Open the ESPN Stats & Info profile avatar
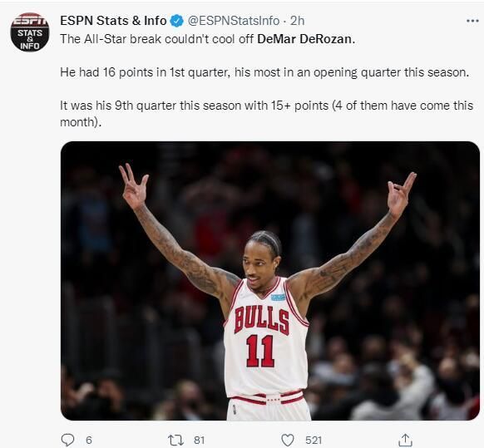Screen dimensions: 484x448 [x=30, y=32]
